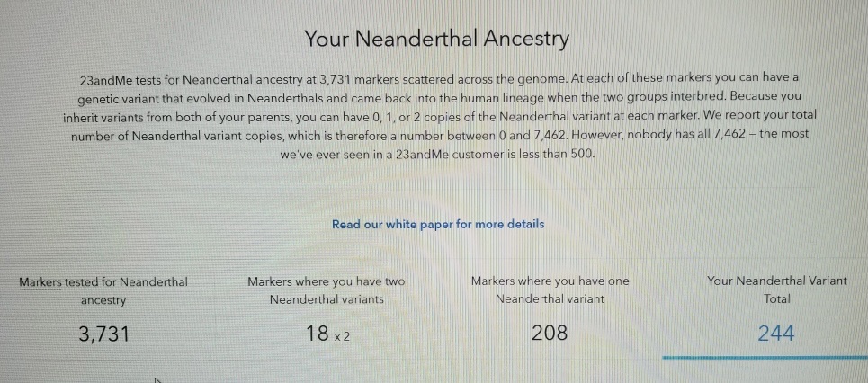Click the x2 multiplier next to 18
The image size is (868, 383).
(x=342, y=336)
